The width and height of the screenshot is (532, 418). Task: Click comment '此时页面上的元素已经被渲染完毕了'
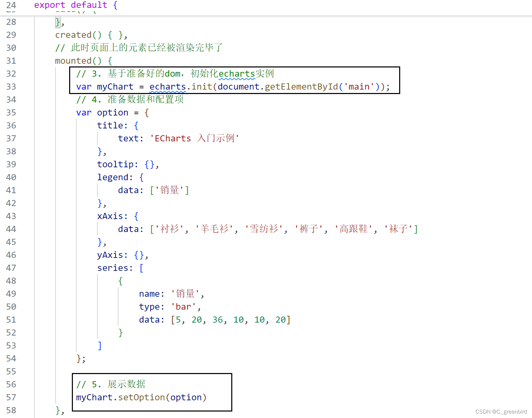(147, 48)
